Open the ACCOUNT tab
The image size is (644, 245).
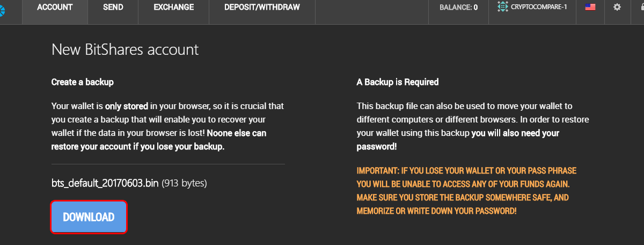pyautogui.click(x=55, y=8)
